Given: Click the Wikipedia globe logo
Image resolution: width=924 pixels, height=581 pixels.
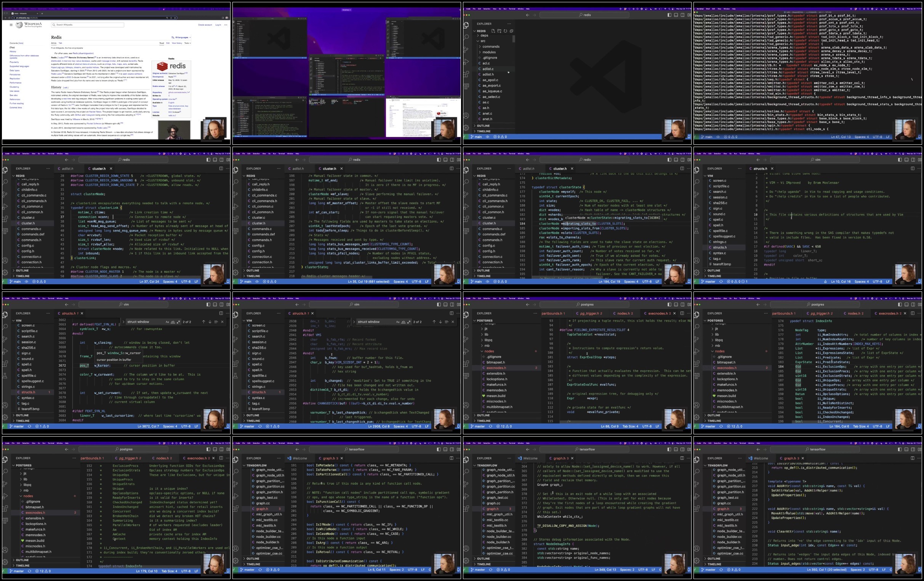Looking at the screenshot, I should coord(19,24).
